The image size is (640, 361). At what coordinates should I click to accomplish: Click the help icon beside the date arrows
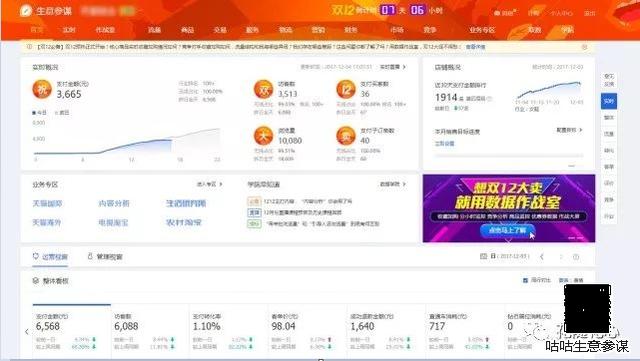(576, 257)
